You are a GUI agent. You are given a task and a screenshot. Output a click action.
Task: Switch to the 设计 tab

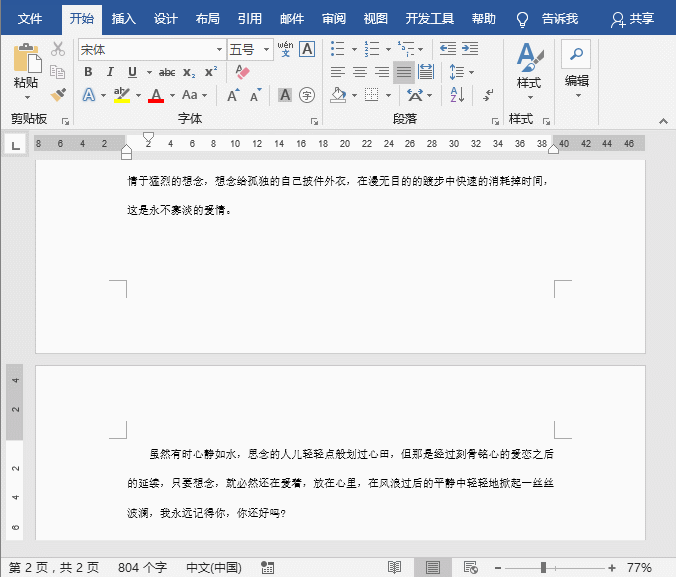[x=166, y=19]
